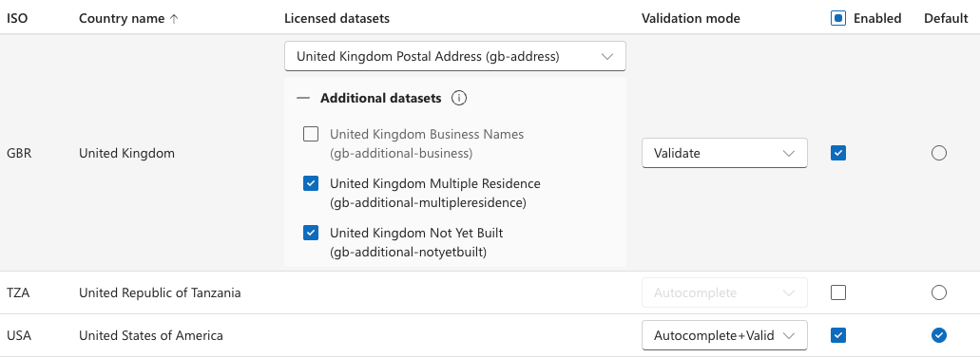Viewport: 980px width, 358px height.
Task: Click the GBR ISO code cell
Action: pyautogui.click(x=19, y=153)
